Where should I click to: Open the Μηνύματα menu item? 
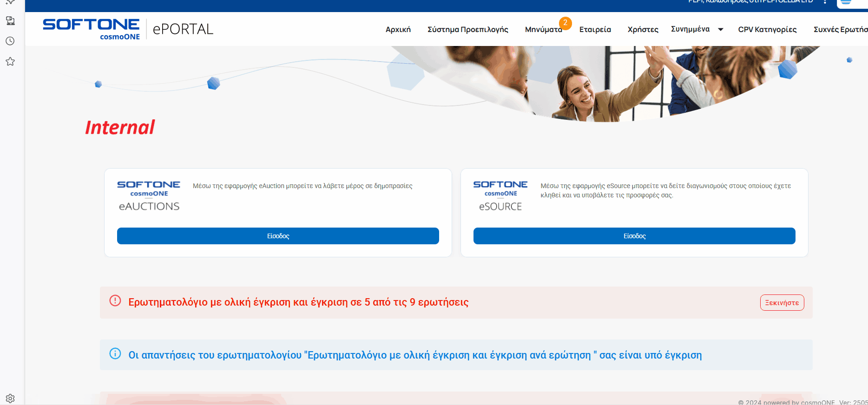[543, 29]
